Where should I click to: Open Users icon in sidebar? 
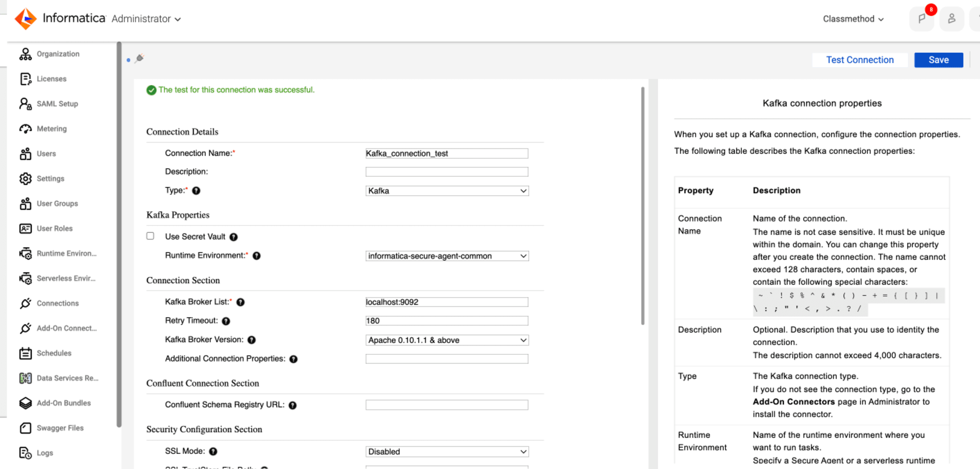pyautogui.click(x=25, y=154)
